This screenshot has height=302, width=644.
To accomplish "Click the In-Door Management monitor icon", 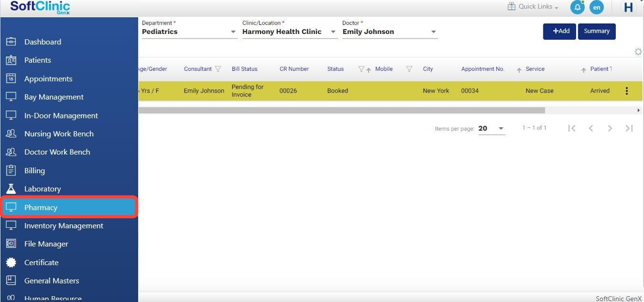I will [11, 116].
